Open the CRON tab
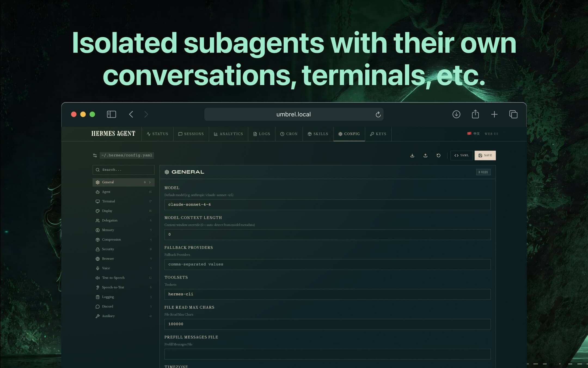 click(289, 134)
